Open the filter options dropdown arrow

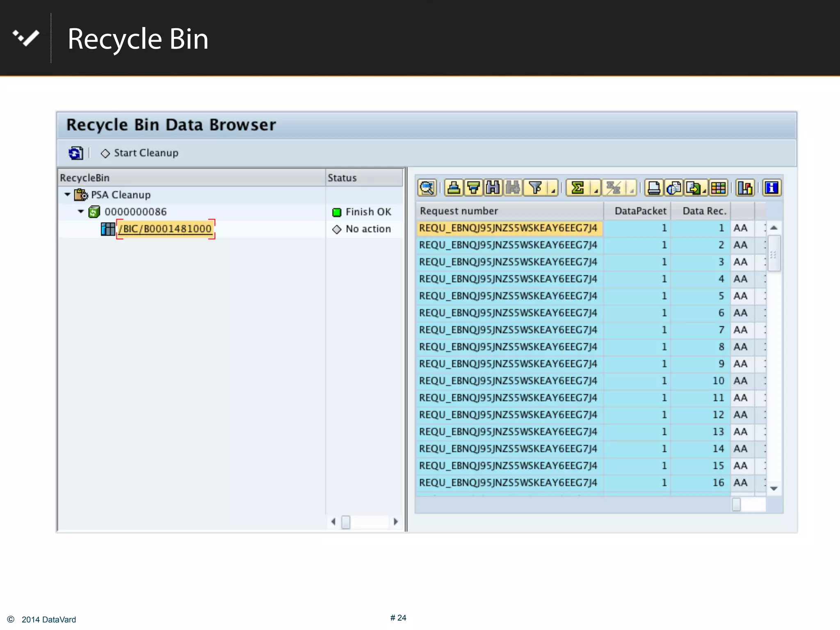[x=553, y=189]
